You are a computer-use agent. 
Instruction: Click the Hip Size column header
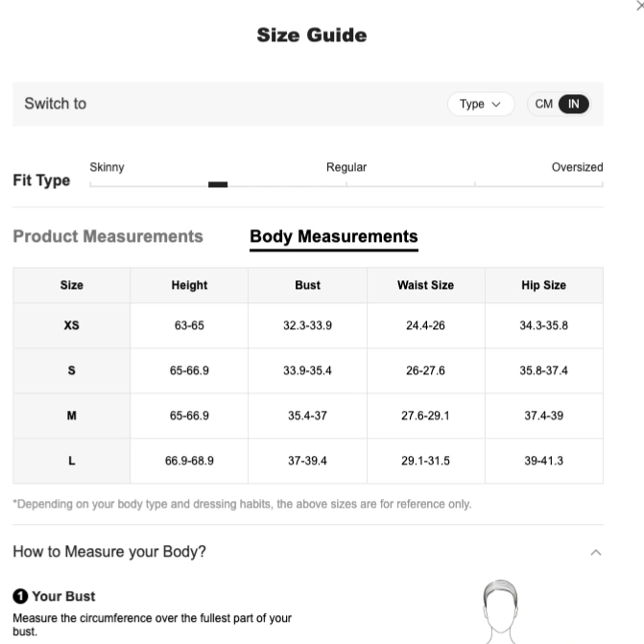(544, 285)
